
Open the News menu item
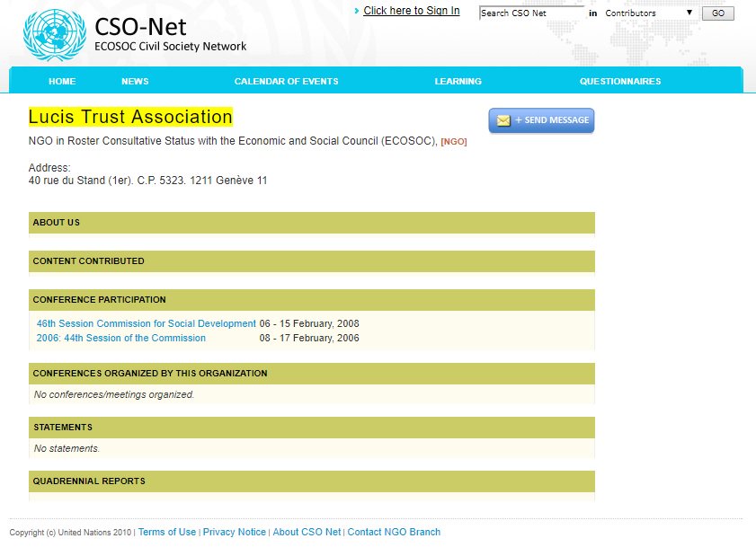(x=135, y=82)
